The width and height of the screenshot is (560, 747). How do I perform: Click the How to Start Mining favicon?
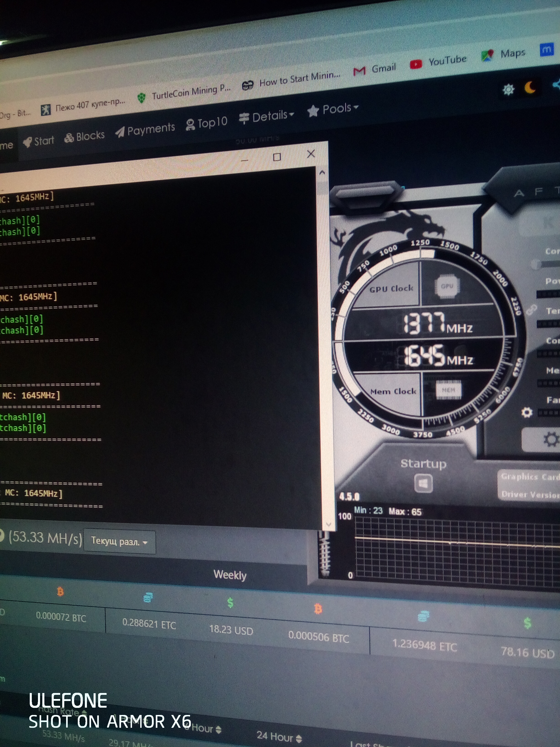pos(248,85)
